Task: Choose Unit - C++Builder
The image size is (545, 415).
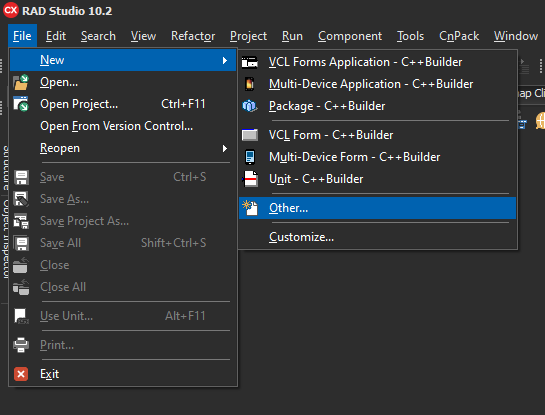Action: 377,179
